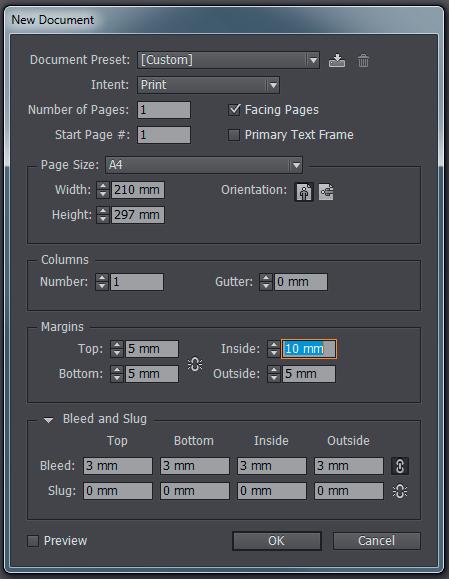This screenshot has width=449, height=579.
Task: Click the Bottom margin field
Action: [152, 374]
